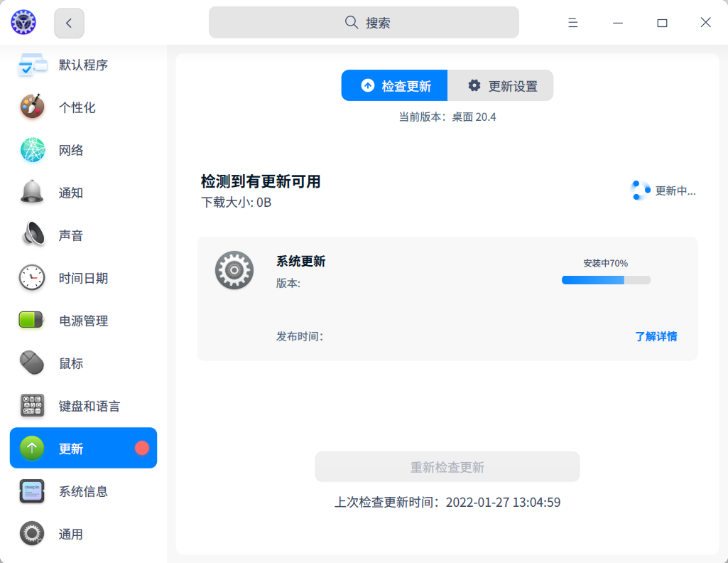
Task: Open the hamburger menu at top right
Action: point(572,22)
